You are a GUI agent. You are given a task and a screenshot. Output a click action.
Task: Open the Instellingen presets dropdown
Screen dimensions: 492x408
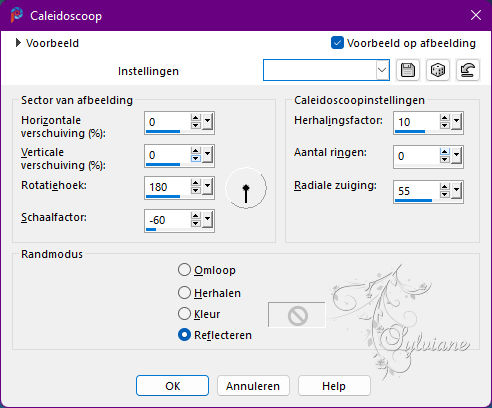[x=382, y=70]
